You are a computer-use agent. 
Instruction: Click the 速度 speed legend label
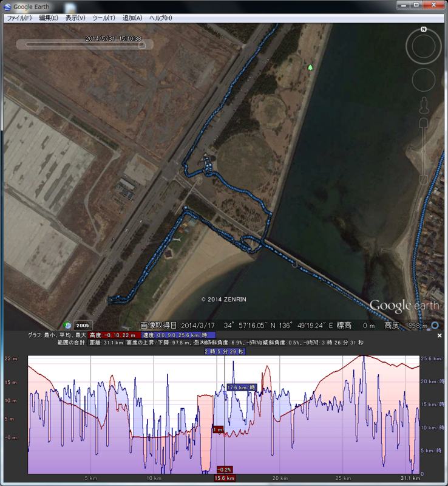(178, 335)
